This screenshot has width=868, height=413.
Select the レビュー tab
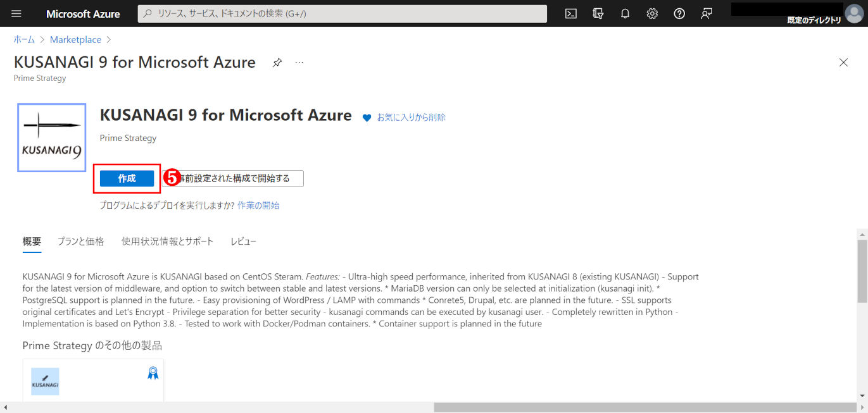click(x=243, y=241)
